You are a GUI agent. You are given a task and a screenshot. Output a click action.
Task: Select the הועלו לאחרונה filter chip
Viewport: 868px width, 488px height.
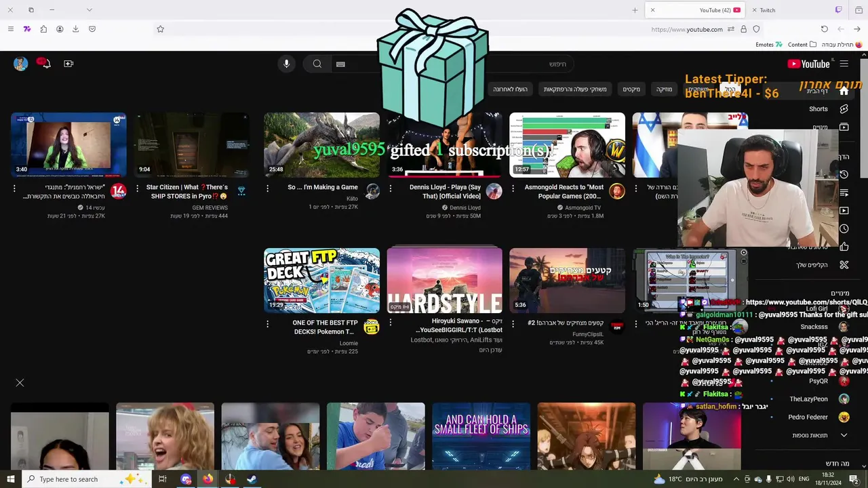(x=510, y=89)
